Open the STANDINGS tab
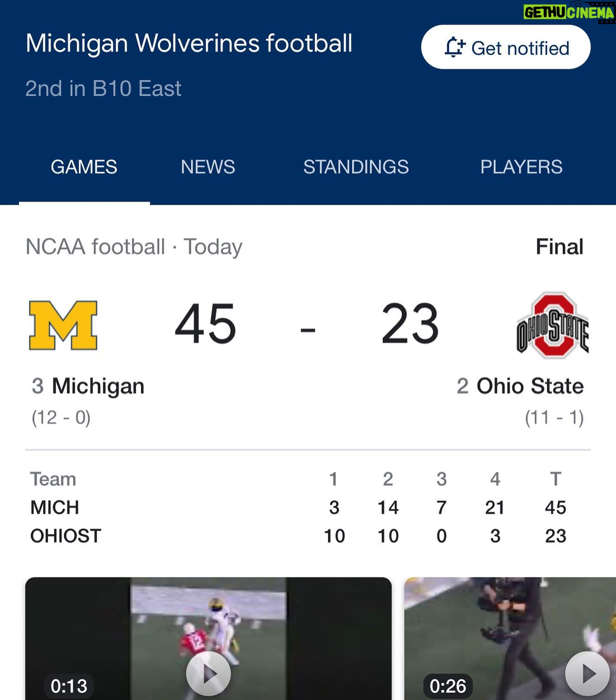The width and height of the screenshot is (616, 700). point(356,167)
